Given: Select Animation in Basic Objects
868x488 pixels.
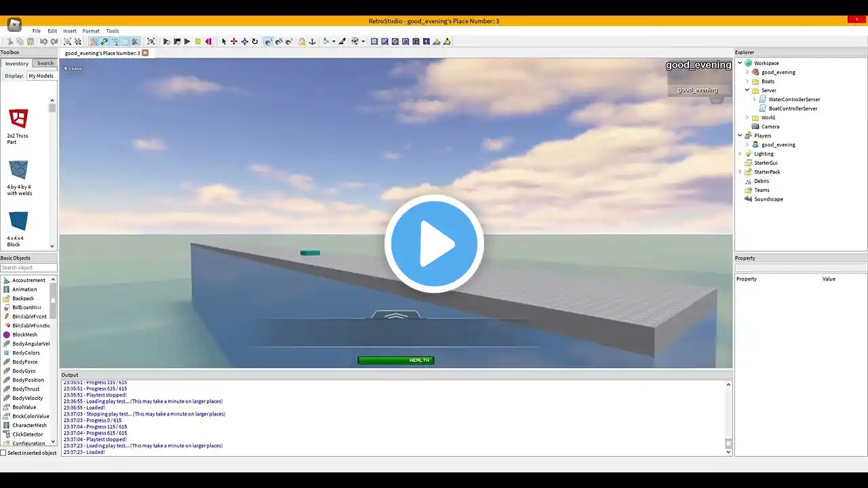Looking at the screenshot, I should tap(24, 289).
